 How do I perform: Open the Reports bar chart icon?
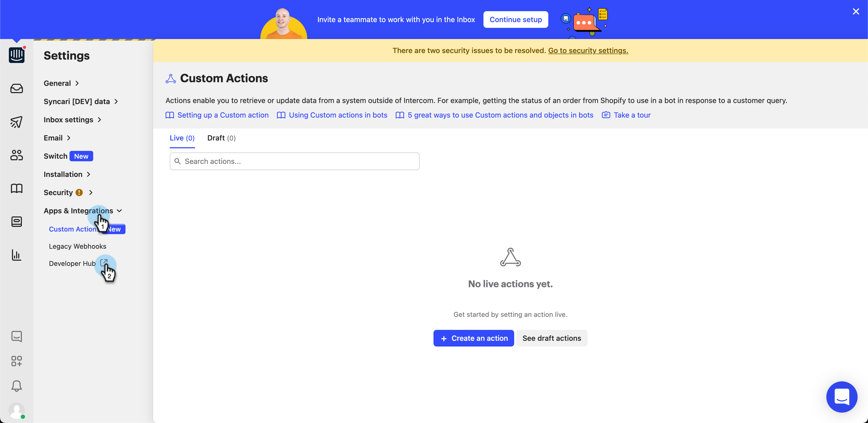(x=16, y=255)
